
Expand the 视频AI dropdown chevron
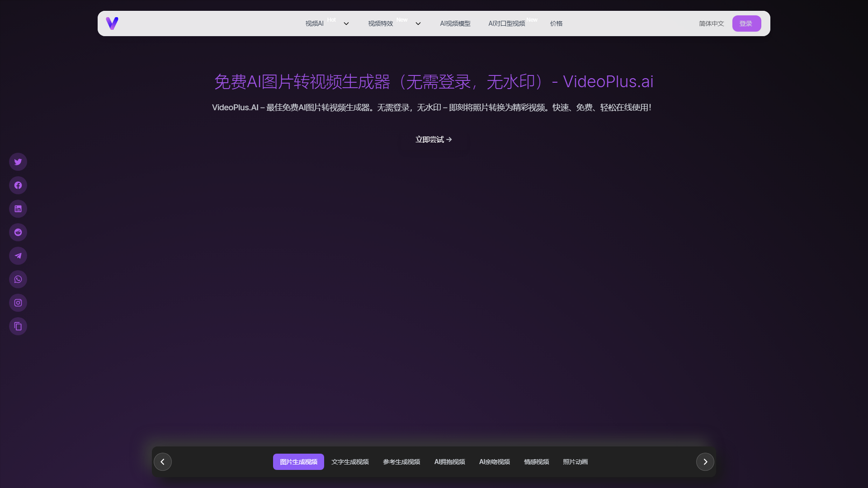click(x=346, y=23)
